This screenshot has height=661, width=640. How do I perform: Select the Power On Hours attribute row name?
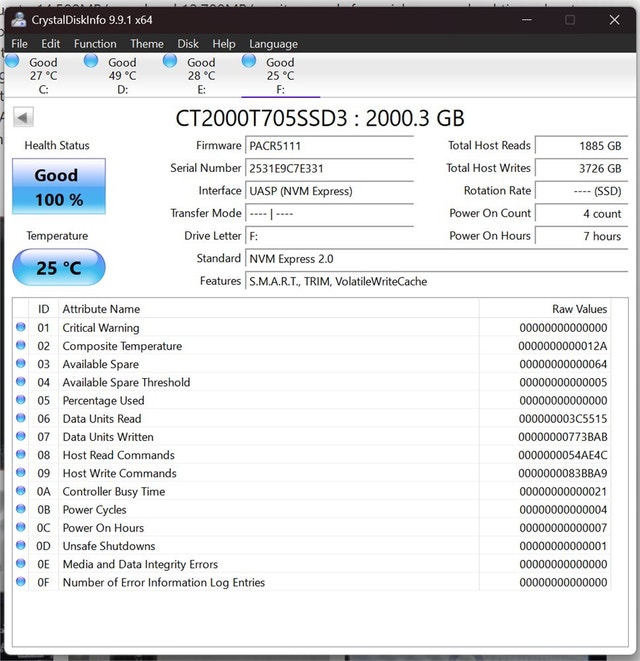click(x=103, y=528)
